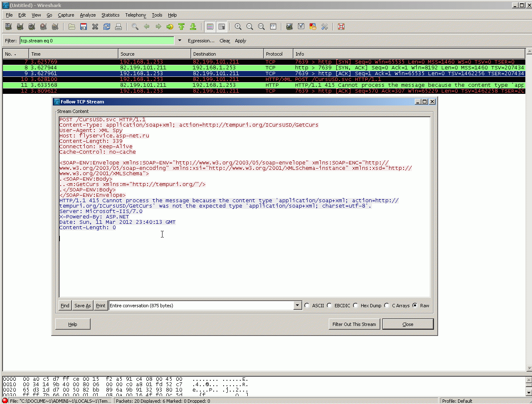
Task: Open Capture options from the toolbar
Action: point(20,27)
